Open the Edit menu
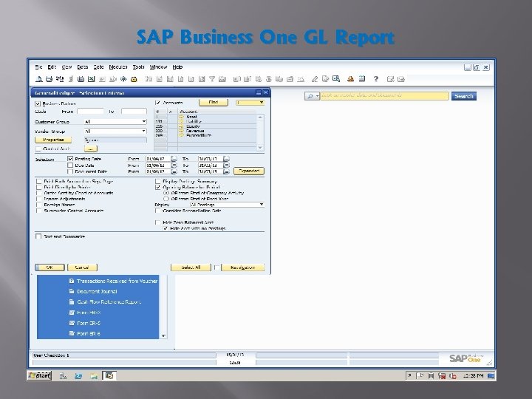This screenshot has width=532, height=399. click(x=52, y=66)
